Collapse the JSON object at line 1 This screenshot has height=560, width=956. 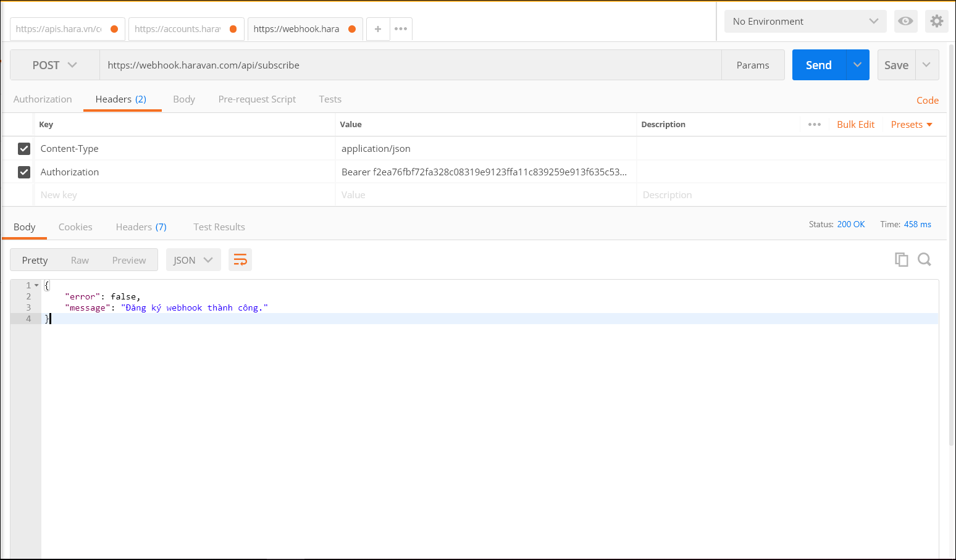coord(36,285)
